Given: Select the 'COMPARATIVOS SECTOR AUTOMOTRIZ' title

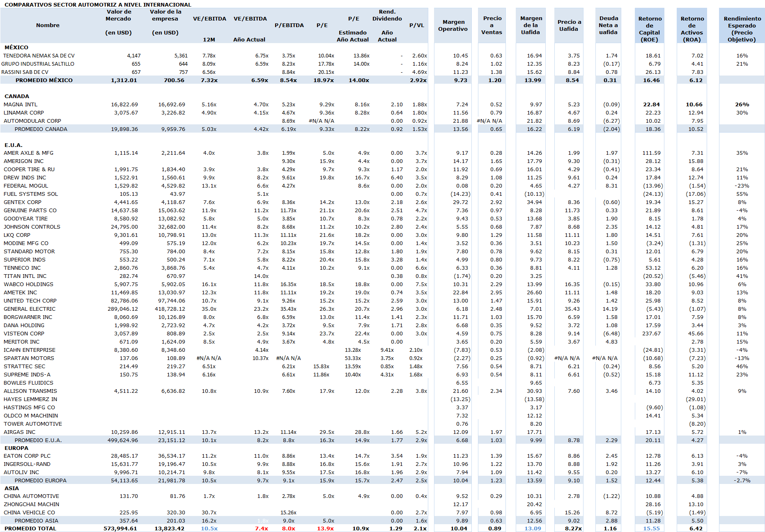Looking at the screenshot, I should pyautogui.click(x=98, y=5).
